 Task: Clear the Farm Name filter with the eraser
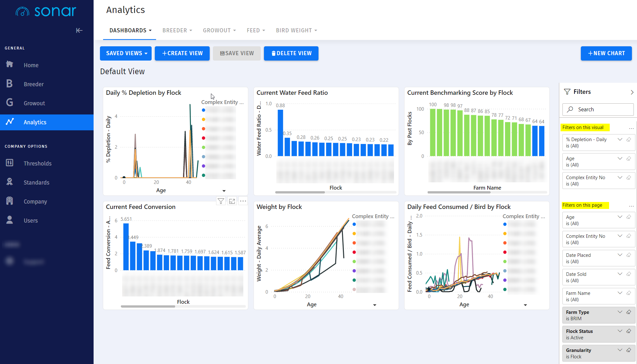(629, 293)
